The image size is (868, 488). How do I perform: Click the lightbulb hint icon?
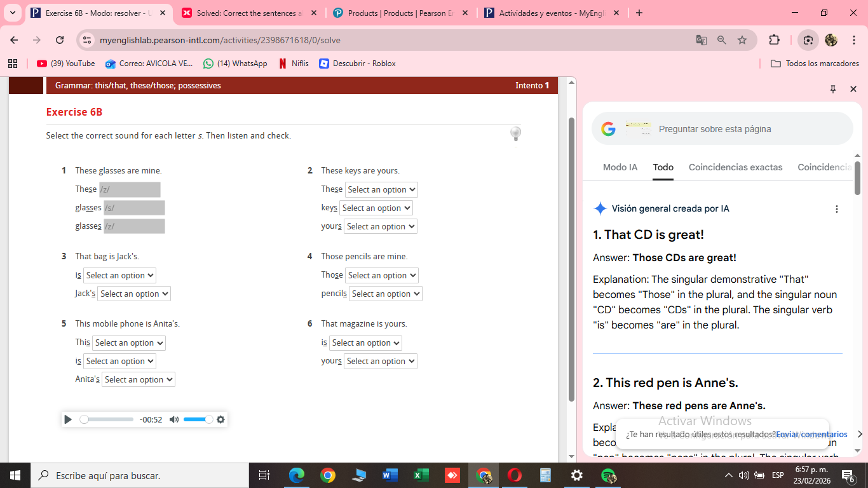coord(515,133)
